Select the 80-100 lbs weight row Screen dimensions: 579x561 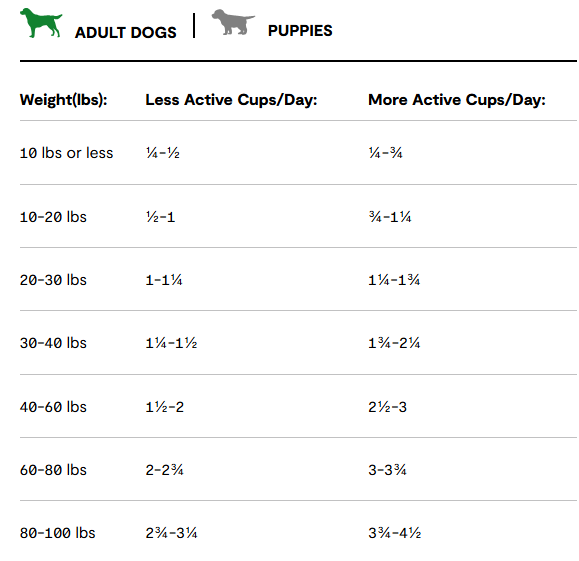pos(298,533)
